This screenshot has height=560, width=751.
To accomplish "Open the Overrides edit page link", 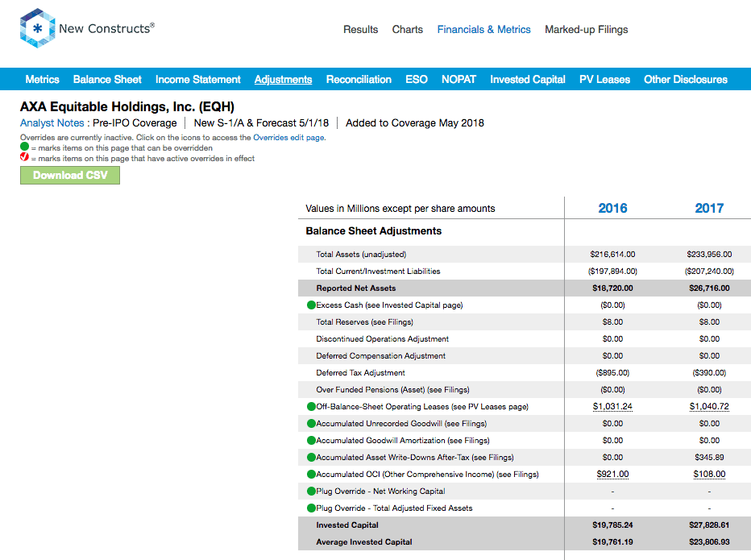I will 288,138.
